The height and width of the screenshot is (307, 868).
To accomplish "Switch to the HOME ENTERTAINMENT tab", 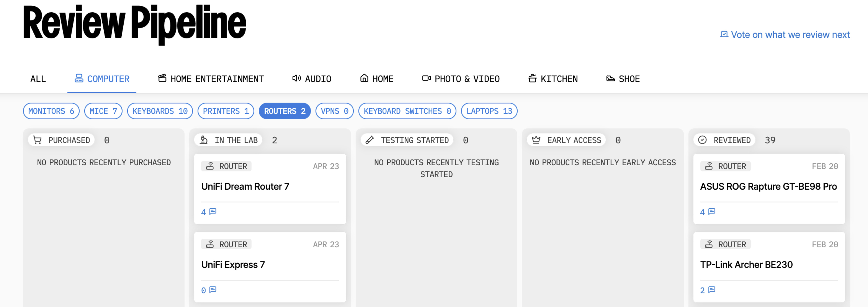I will click(x=211, y=79).
